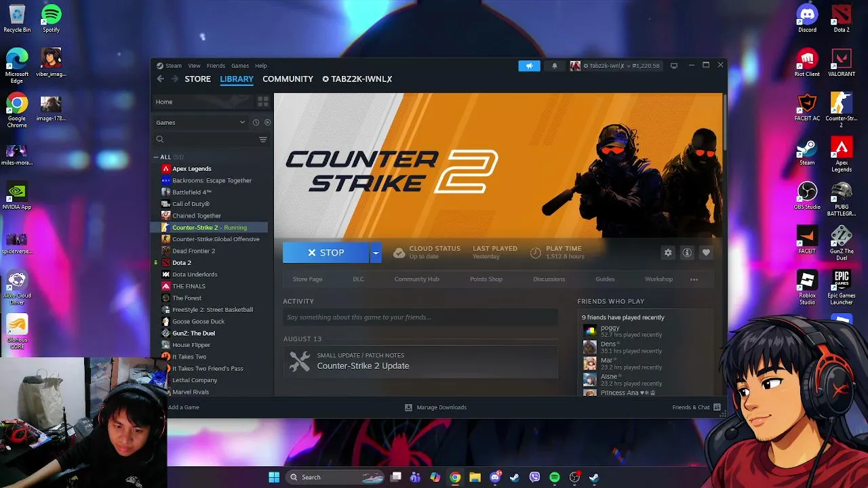868x488 pixels.
Task: Open the Friends & Chat icon
Action: (717, 407)
